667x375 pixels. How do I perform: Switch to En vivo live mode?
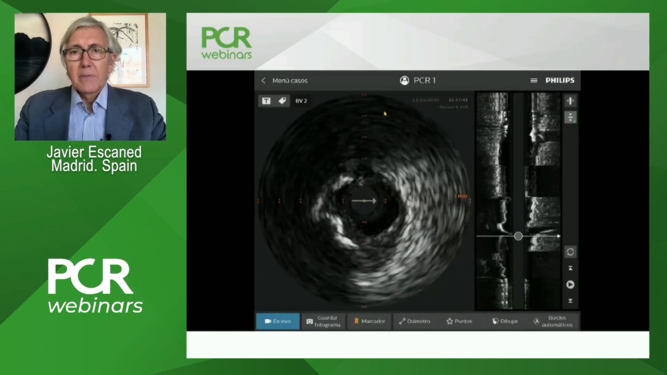(x=278, y=321)
